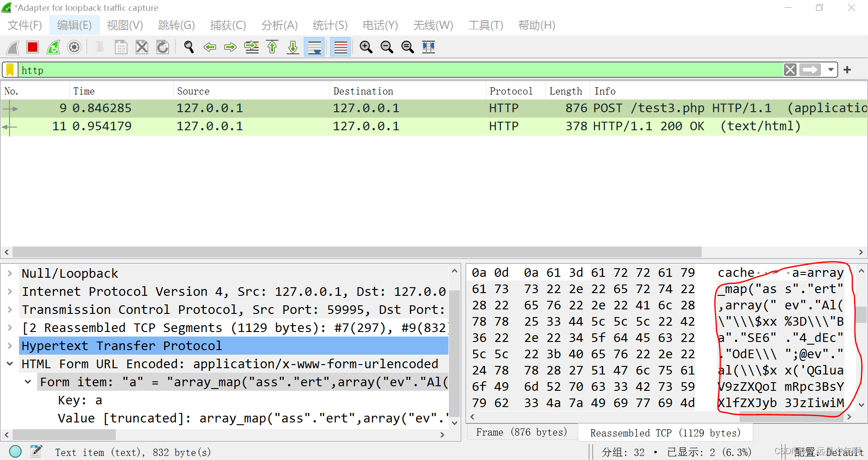Sort packets by Protocol column
This screenshot has width=868, height=460.
click(x=516, y=91)
